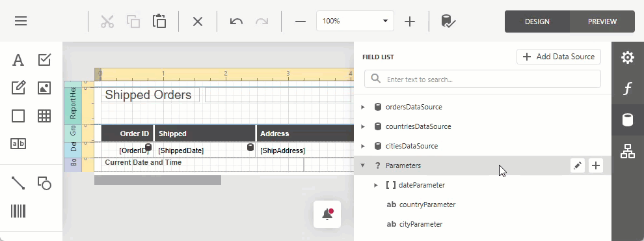Image resolution: width=644 pixels, height=241 pixels.
Task: Select the Rich Text edit tool
Action: (x=18, y=88)
